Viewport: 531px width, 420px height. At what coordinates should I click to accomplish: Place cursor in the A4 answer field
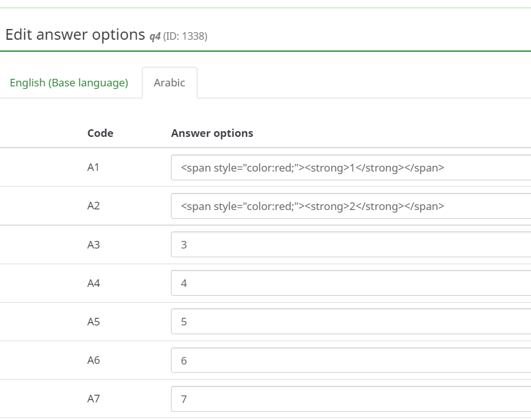tap(350, 283)
